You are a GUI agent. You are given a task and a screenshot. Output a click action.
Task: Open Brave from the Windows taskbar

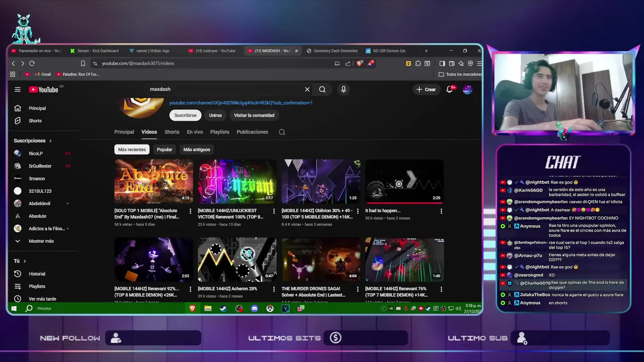click(192, 308)
